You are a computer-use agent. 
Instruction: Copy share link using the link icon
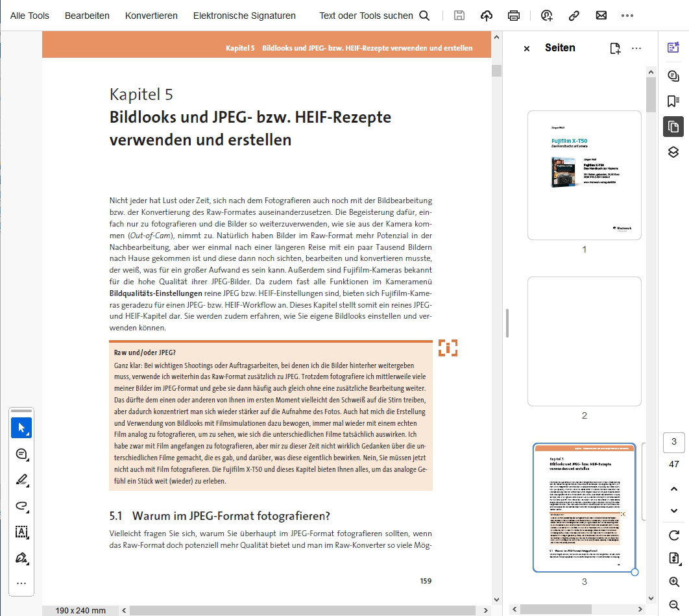click(x=574, y=16)
